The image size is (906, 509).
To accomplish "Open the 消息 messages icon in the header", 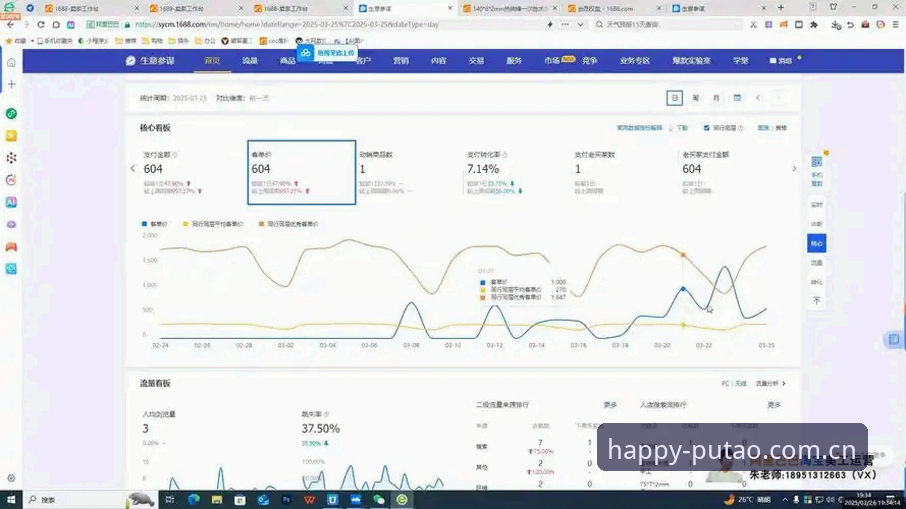I will [x=781, y=61].
